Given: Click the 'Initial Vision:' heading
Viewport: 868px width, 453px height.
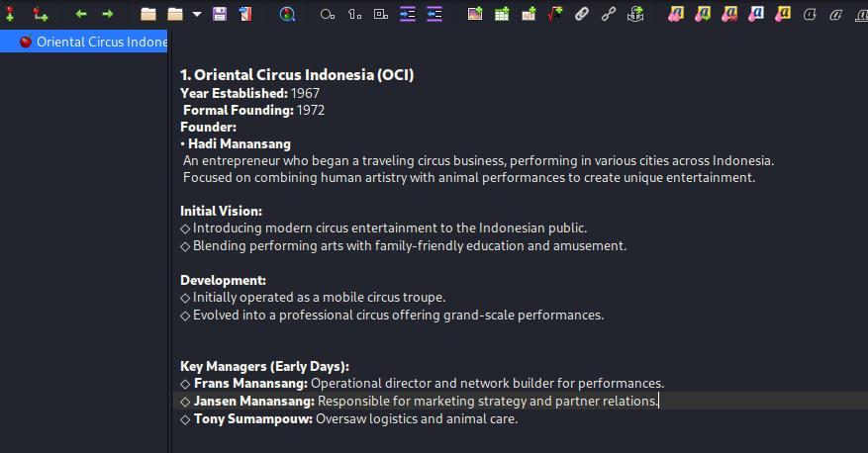Looking at the screenshot, I should pos(221,211).
